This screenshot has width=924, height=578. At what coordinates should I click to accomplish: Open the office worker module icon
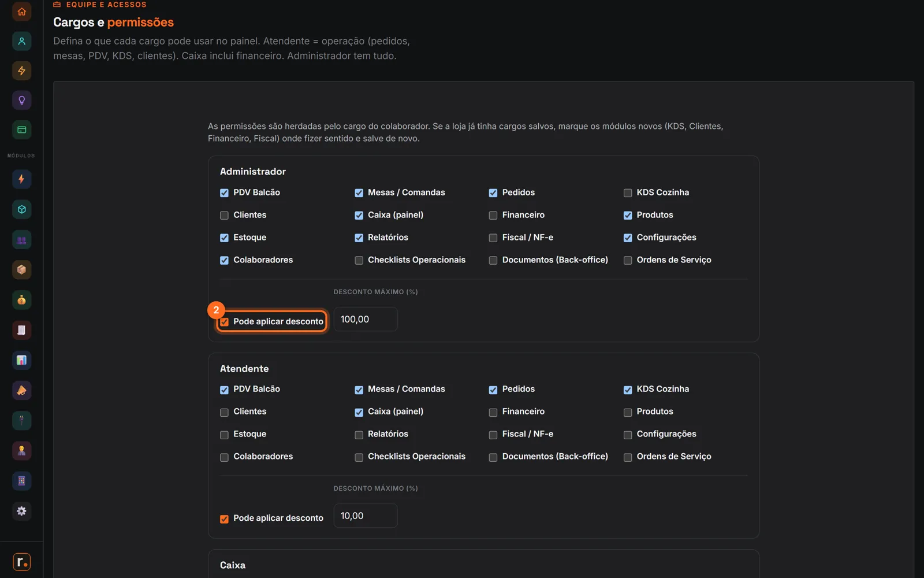pyautogui.click(x=21, y=451)
